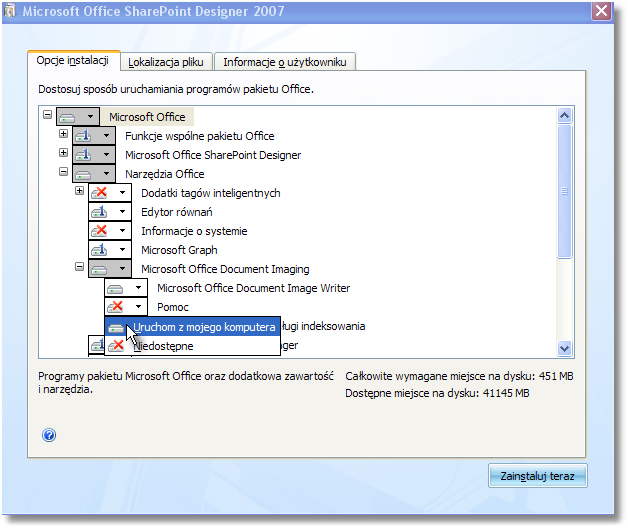This screenshot has height=529, width=628.
Task: Switch to Opcje instalacji tab
Action: (x=73, y=60)
